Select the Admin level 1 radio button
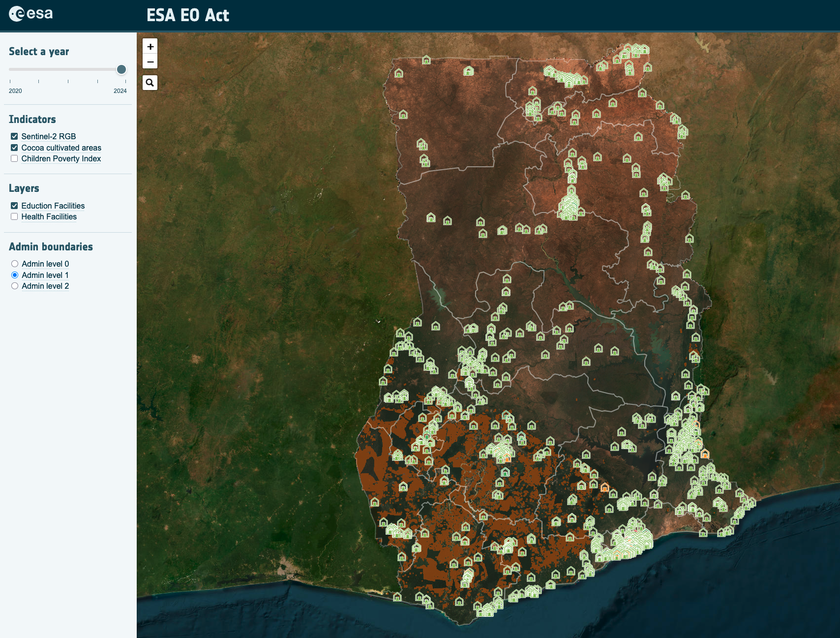Viewport: 840px width, 638px height. pyautogui.click(x=15, y=275)
